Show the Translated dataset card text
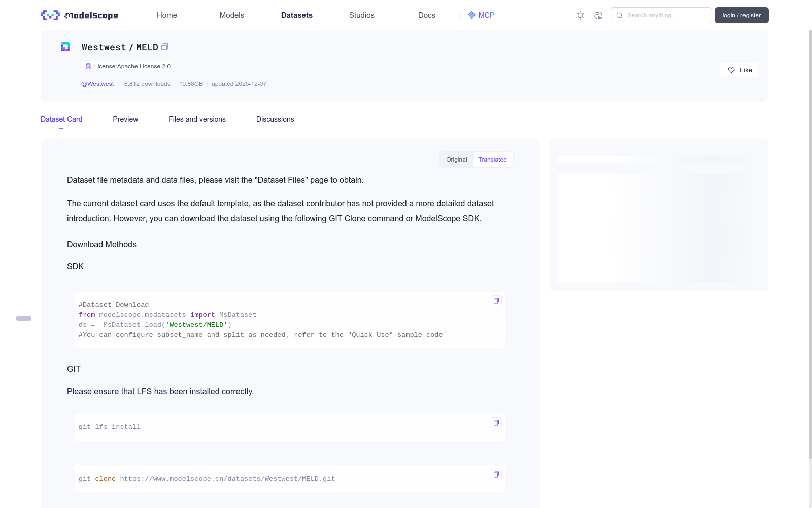 [492, 160]
